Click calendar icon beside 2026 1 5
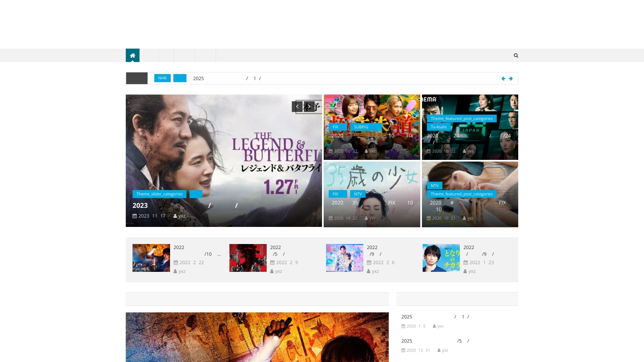The height and width of the screenshot is (362, 644). pos(403,326)
